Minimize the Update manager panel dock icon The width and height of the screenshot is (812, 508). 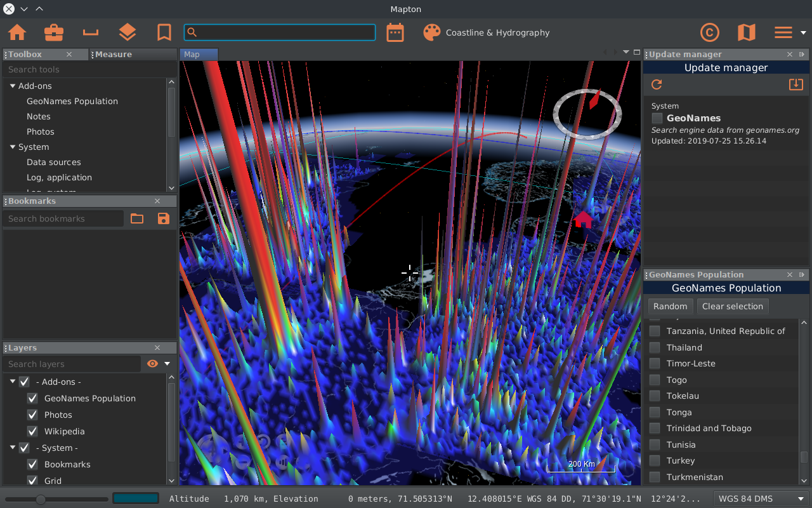pyautogui.click(x=802, y=55)
